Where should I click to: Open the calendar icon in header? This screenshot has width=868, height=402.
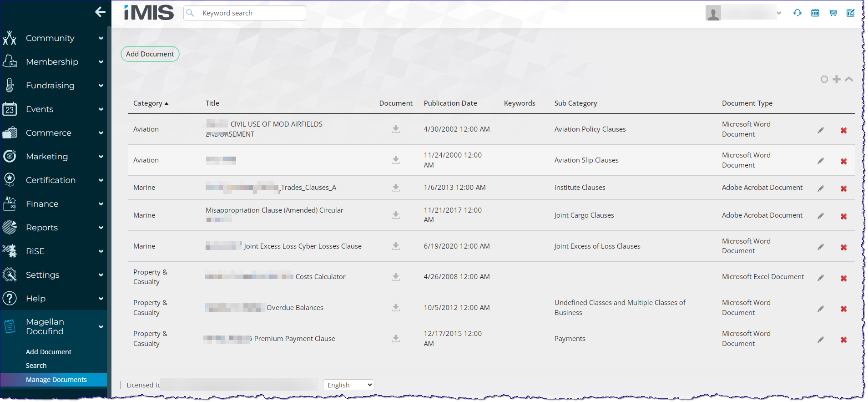click(x=815, y=13)
